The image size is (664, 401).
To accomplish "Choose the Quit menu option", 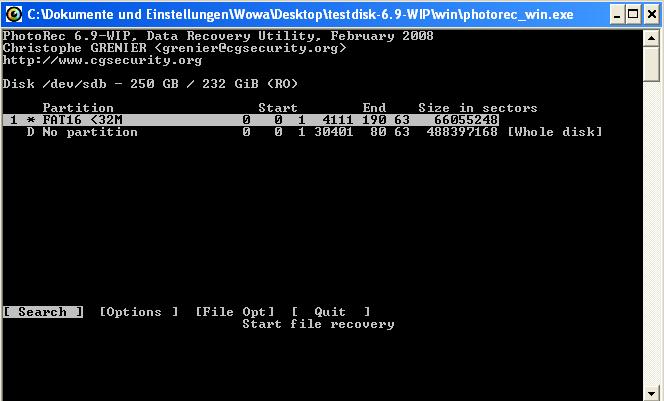I will 331,312.
